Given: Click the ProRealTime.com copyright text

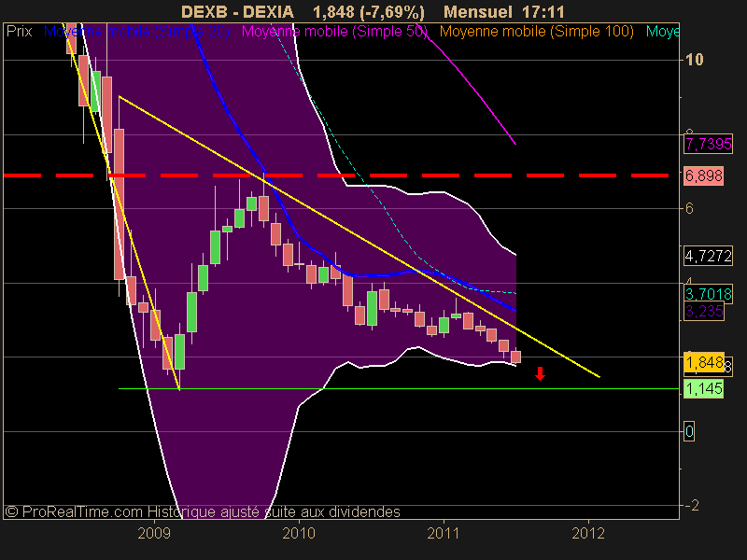Looking at the screenshot, I should (x=203, y=511).
